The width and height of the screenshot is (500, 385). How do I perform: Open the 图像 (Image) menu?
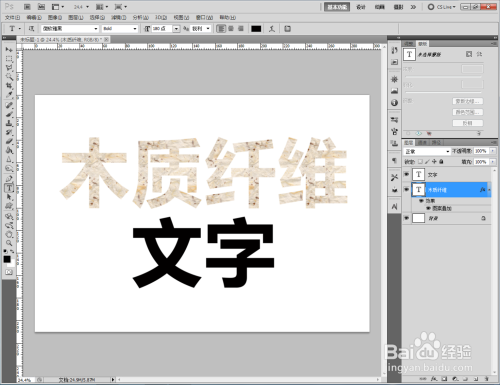pyautogui.click(x=55, y=17)
